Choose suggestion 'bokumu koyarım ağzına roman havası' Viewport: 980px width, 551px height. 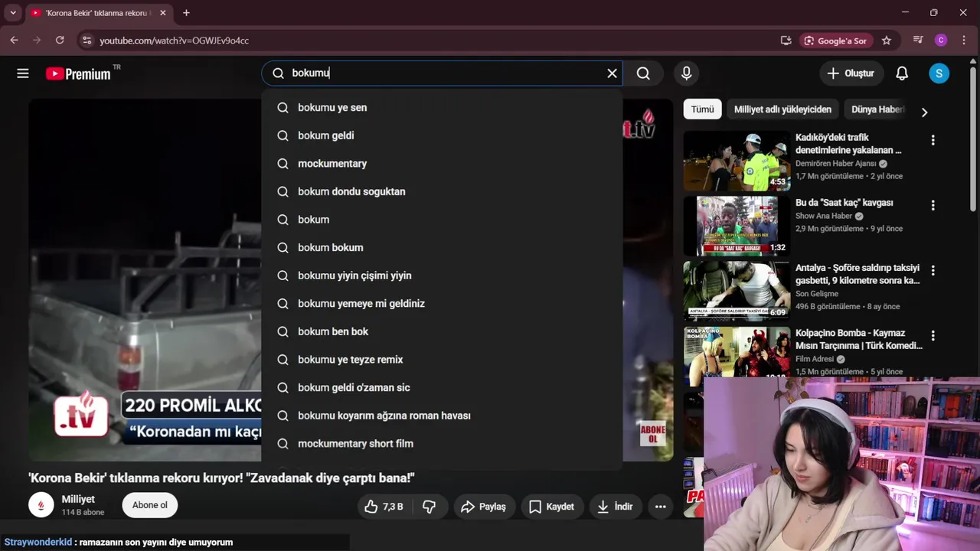coord(442,416)
